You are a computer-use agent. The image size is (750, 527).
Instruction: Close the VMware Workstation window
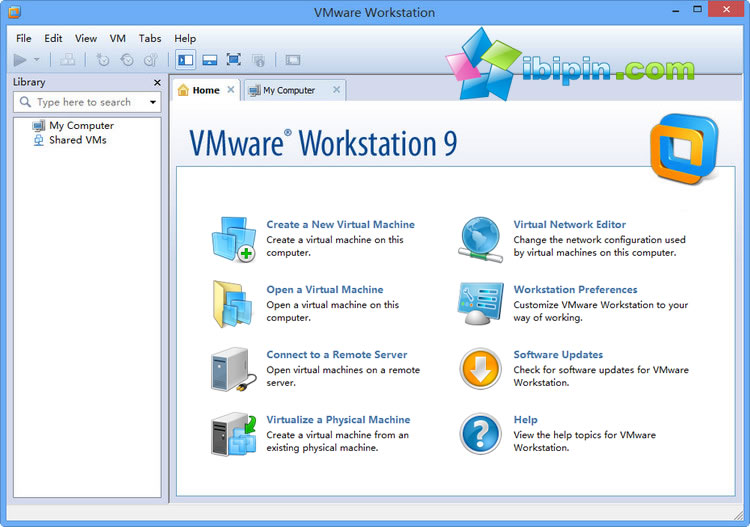point(726,9)
